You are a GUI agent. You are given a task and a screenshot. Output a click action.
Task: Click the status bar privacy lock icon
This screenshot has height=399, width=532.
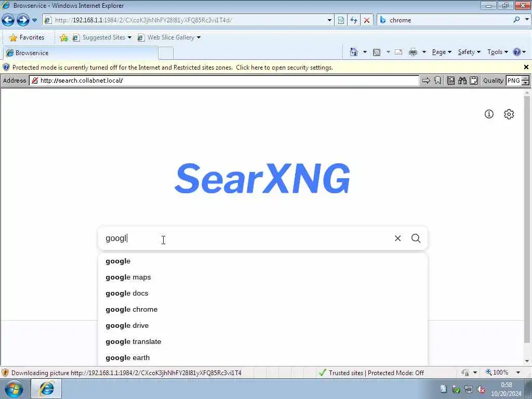click(465, 373)
